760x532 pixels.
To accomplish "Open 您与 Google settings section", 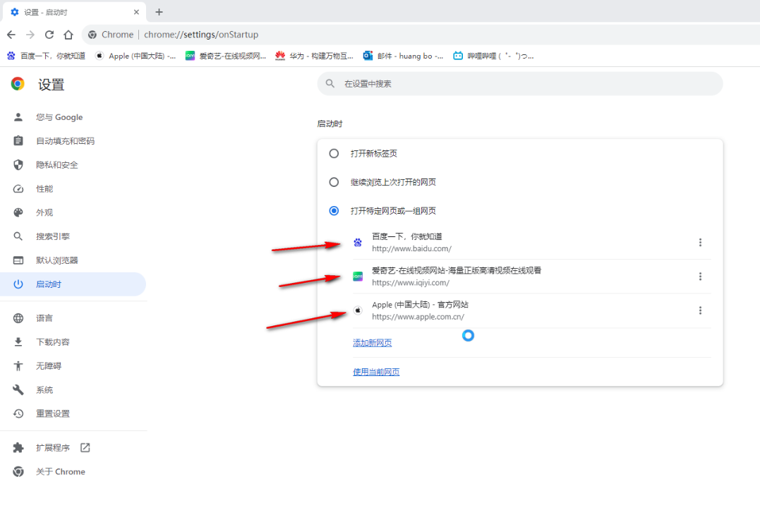I will (x=73, y=117).
